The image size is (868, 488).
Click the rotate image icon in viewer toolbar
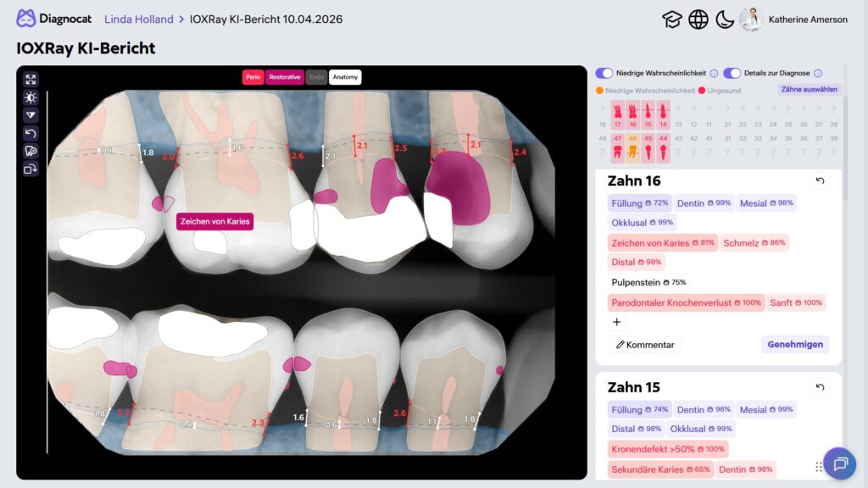coord(31,169)
